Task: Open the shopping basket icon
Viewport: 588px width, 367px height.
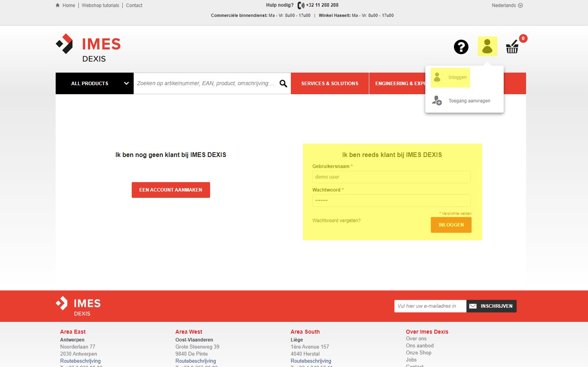Action: point(512,47)
